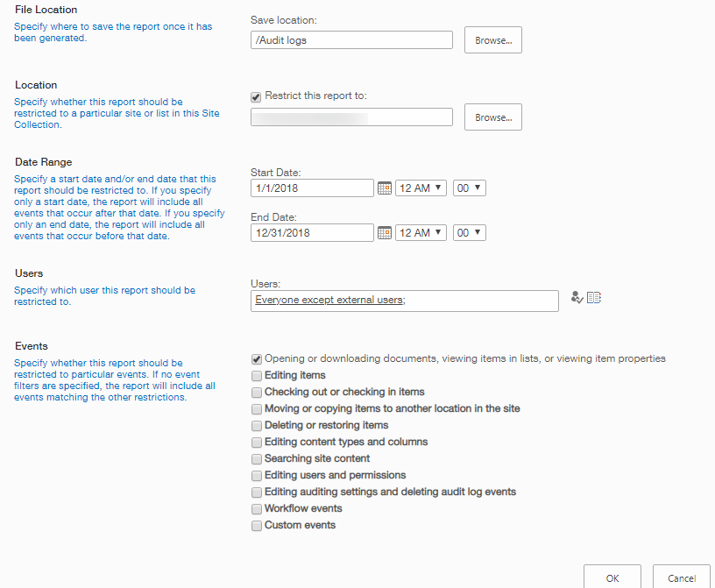715x588 pixels.
Task: Click Start Date field showing 1/1/2018
Action: (312, 188)
